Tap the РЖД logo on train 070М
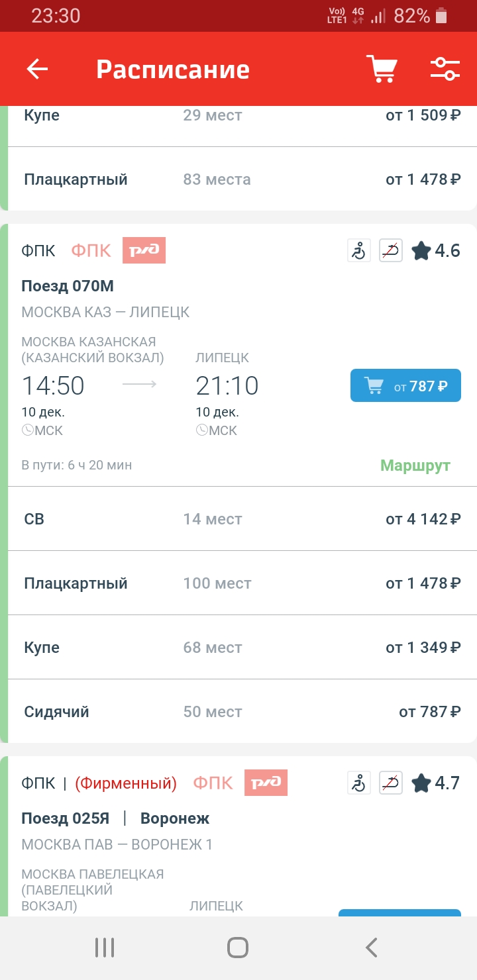 point(144,250)
